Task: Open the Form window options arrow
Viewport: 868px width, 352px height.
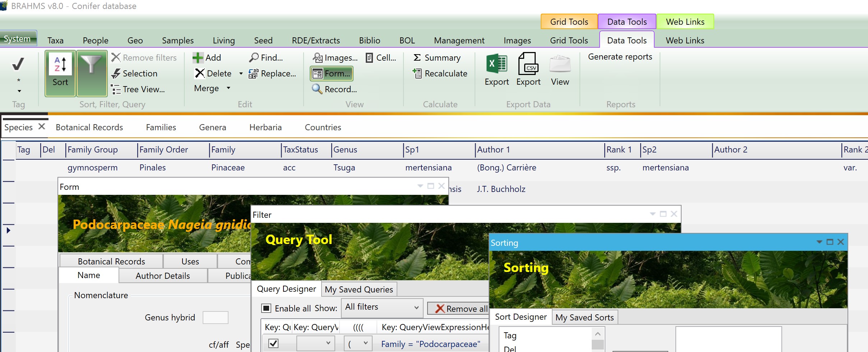Action: 420,186
